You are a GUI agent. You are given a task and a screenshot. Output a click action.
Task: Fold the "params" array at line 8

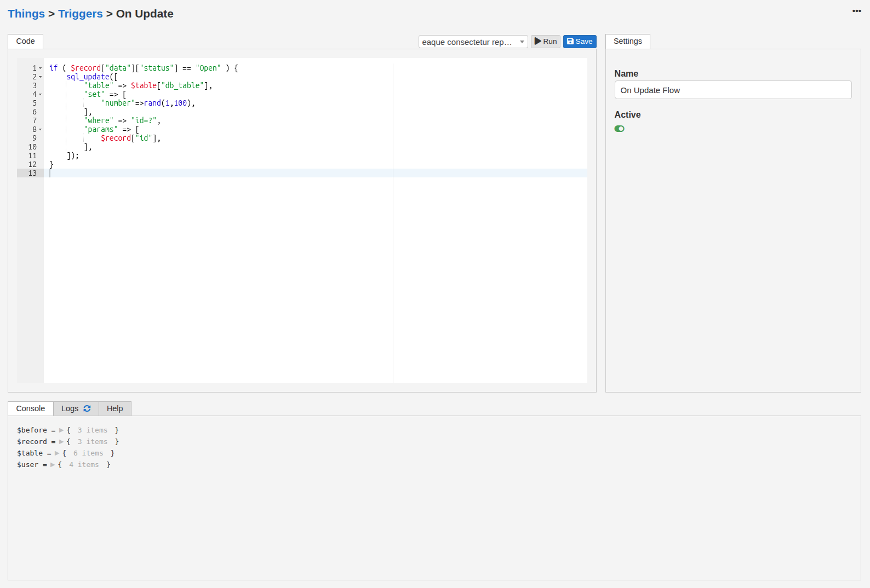[x=41, y=130]
